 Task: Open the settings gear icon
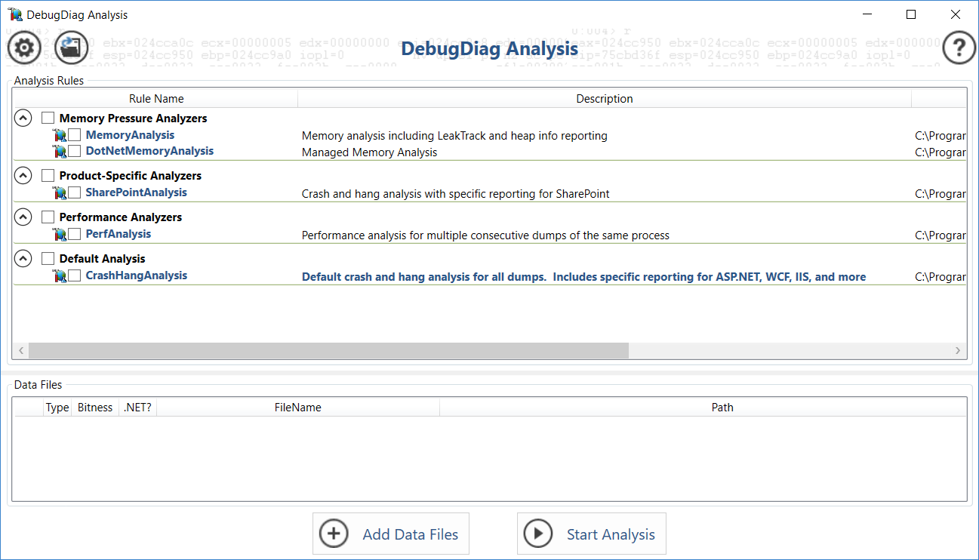click(24, 48)
